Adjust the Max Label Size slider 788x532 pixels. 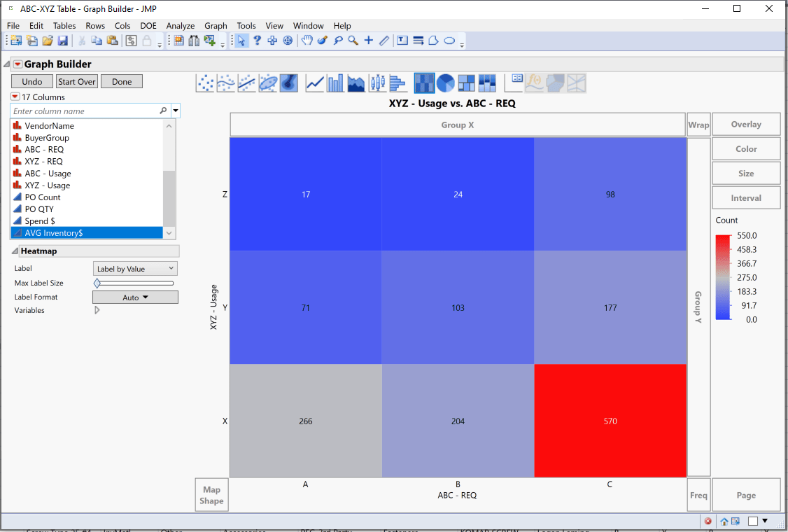click(x=97, y=283)
